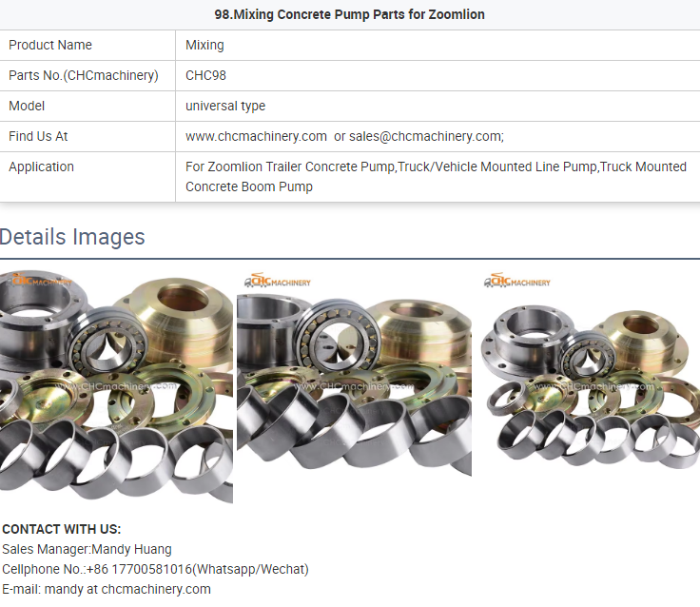Click the mandy at chcmachinery.com email text

[x=127, y=589]
